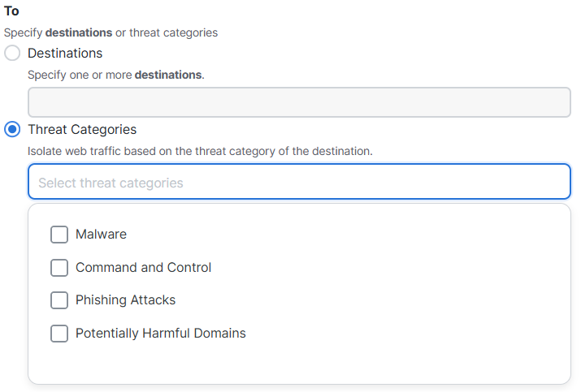
Task: Pick the Command and Control option label
Action: tap(143, 268)
